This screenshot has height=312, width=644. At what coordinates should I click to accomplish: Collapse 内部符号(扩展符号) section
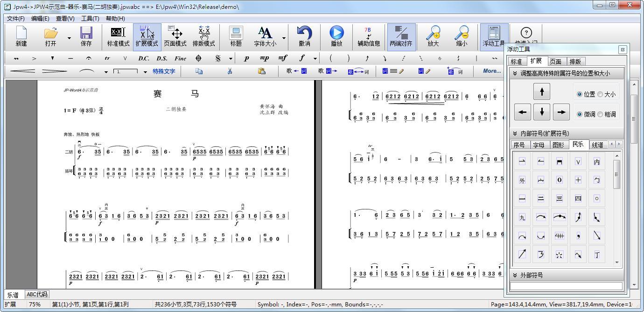click(x=567, y=133)
